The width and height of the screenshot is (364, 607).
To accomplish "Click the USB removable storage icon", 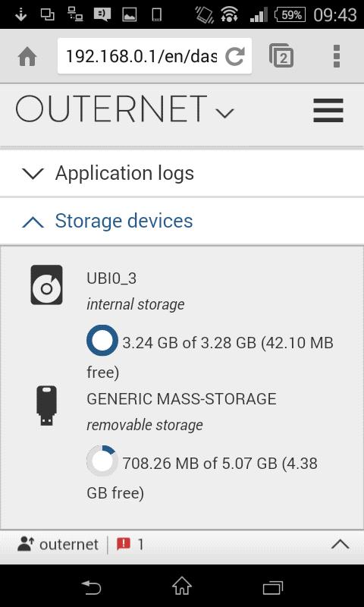I will (46, 406).
